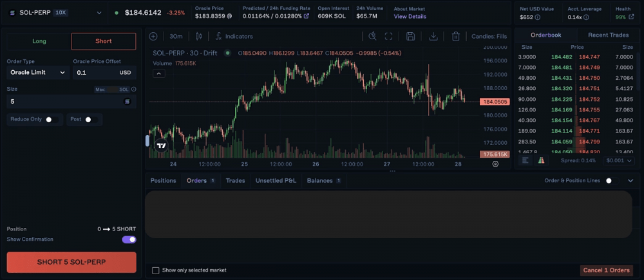The height and width of the screenshot is (280, 644).
Task: Open the $0.001 orderbook grouping dropdown
Action: tap(618, 160)
